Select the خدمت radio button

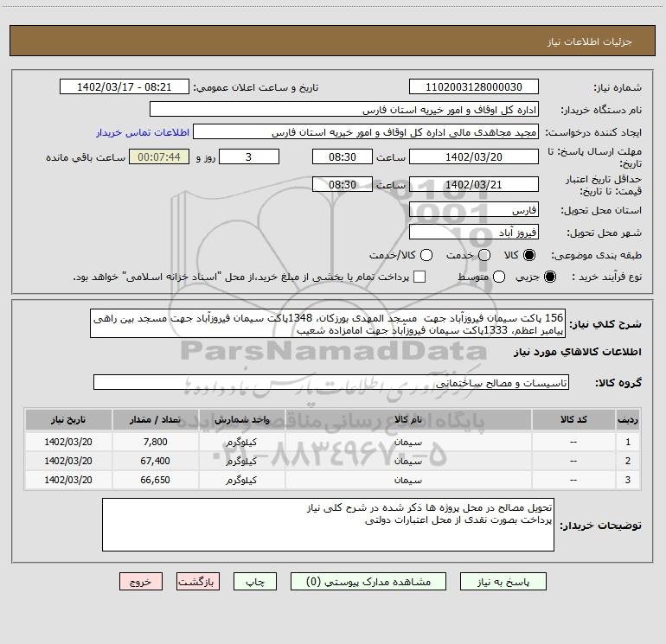tap(484, 255)
